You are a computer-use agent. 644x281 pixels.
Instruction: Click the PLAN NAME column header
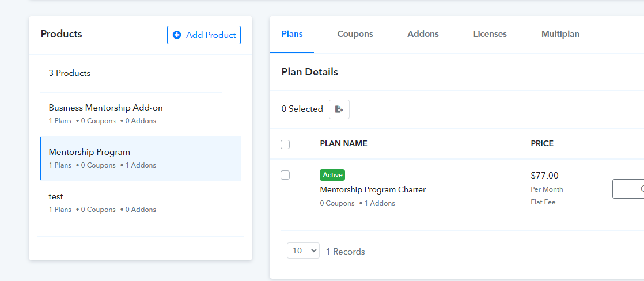[343, 144]
